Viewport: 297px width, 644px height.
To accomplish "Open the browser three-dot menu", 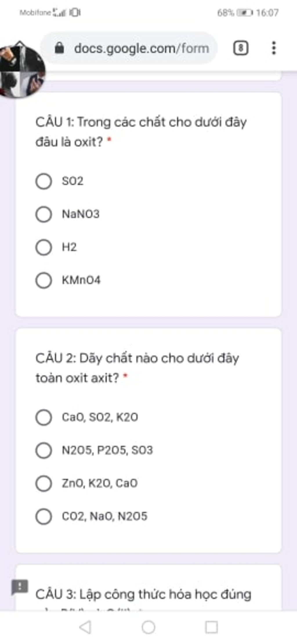I will (x=274, y=48).
